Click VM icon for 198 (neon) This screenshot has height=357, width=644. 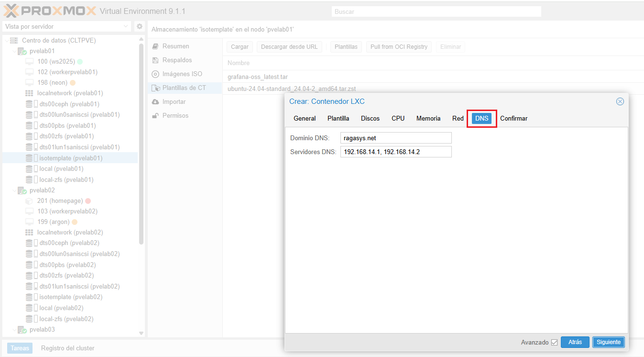click(30, 83)
